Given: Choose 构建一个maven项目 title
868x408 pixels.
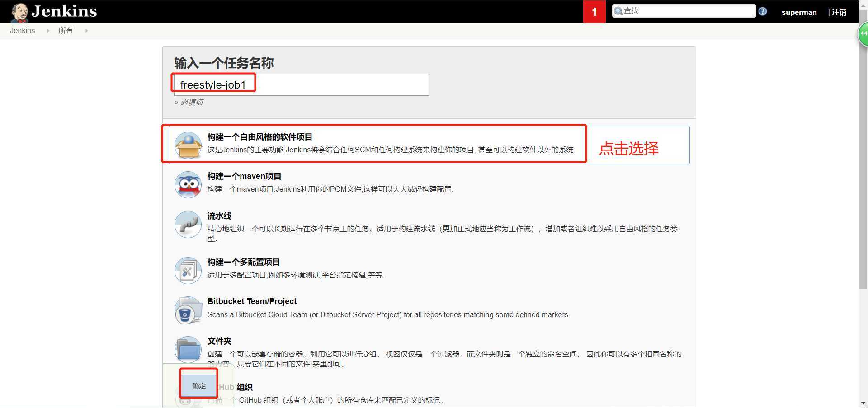Looking at the screenshot, I should 245,176.
